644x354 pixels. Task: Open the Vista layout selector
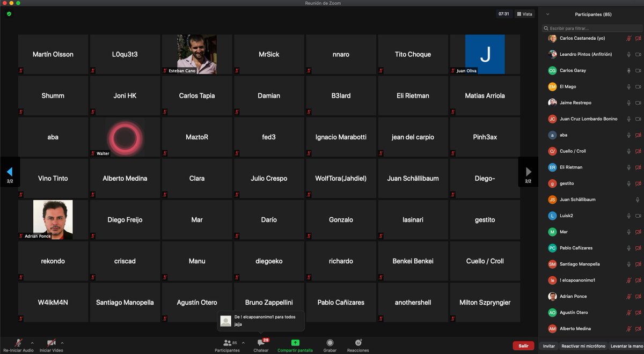pyautogui.click(x=525, y=14)
